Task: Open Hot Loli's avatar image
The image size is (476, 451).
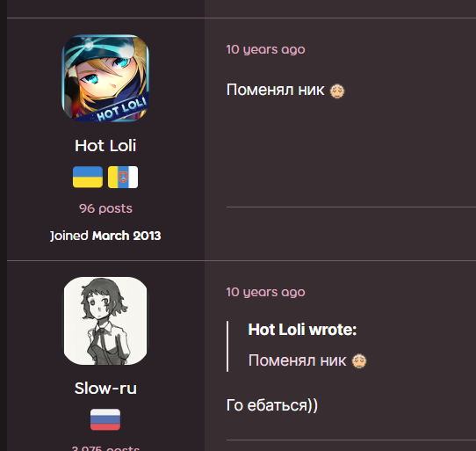Action: (x=105, y=78)
